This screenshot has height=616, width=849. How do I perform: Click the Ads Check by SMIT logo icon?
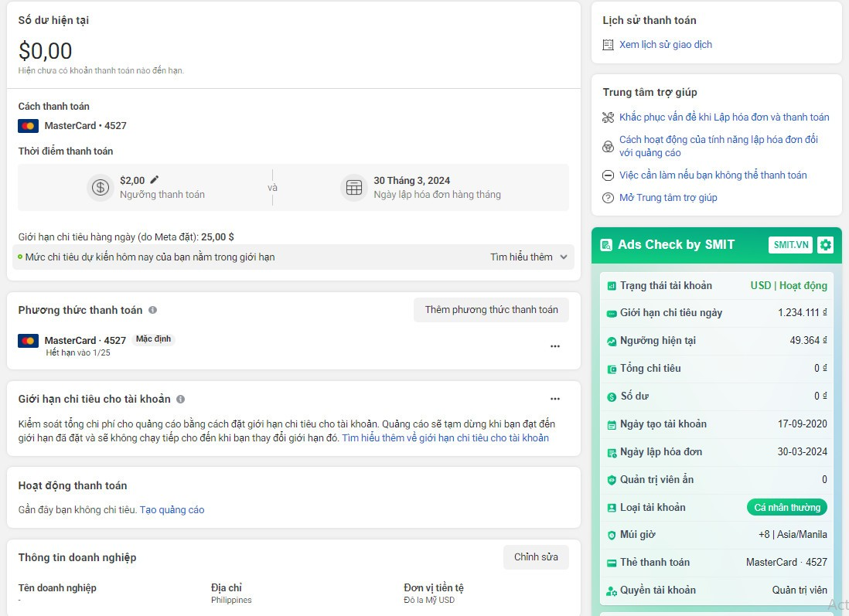pos(606,245)
